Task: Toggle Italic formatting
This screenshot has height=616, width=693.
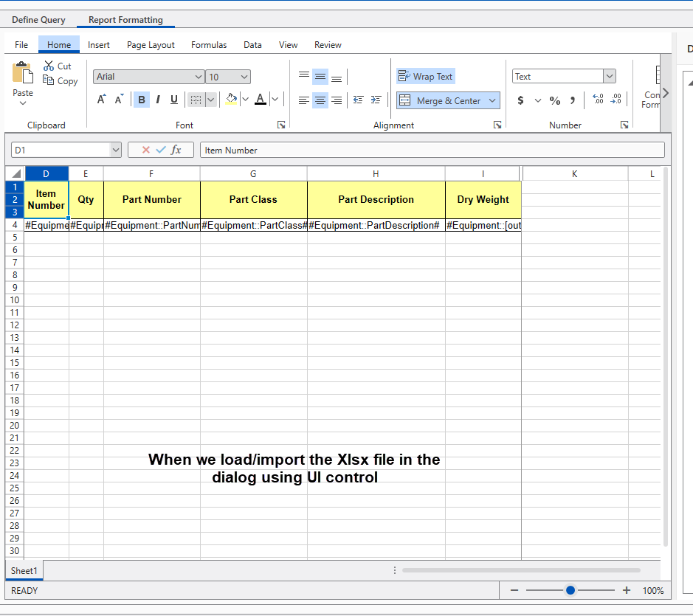Action: point(157,100)
